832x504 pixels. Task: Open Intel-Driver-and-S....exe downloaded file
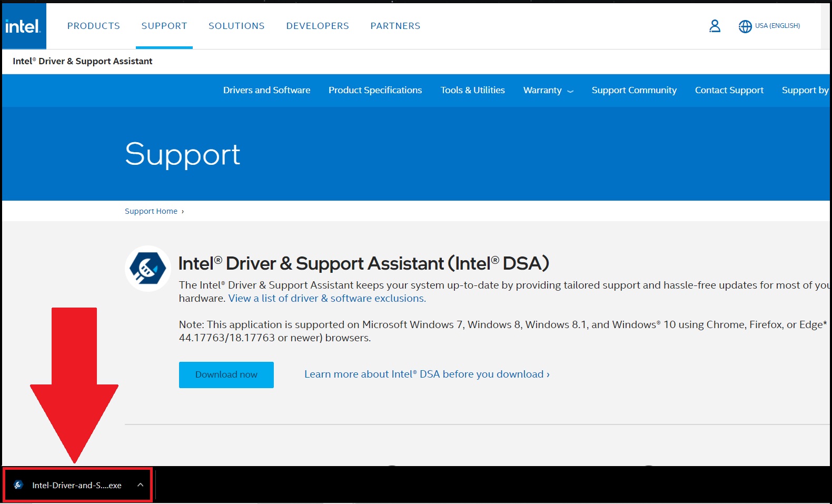tap(77, 485)
